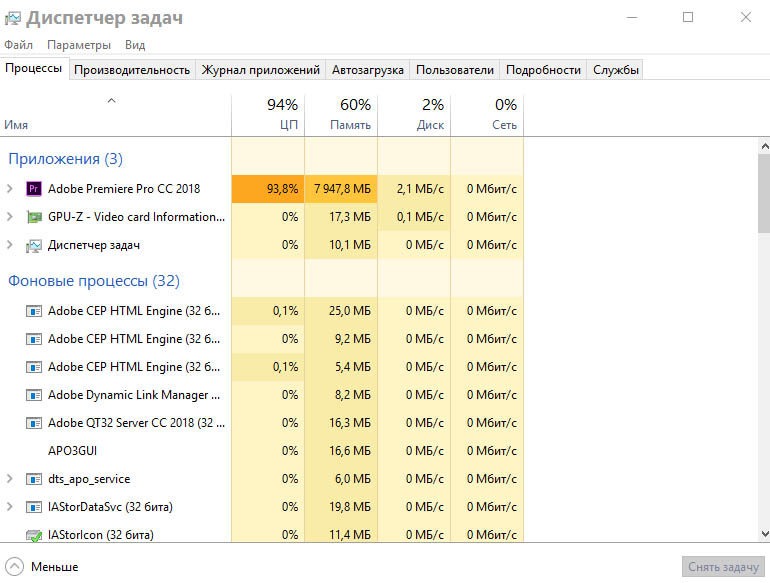Viewport: 770px width, 583px height.
Task: Click the 11,4 МБ memory cell
Action: (341, 534)
